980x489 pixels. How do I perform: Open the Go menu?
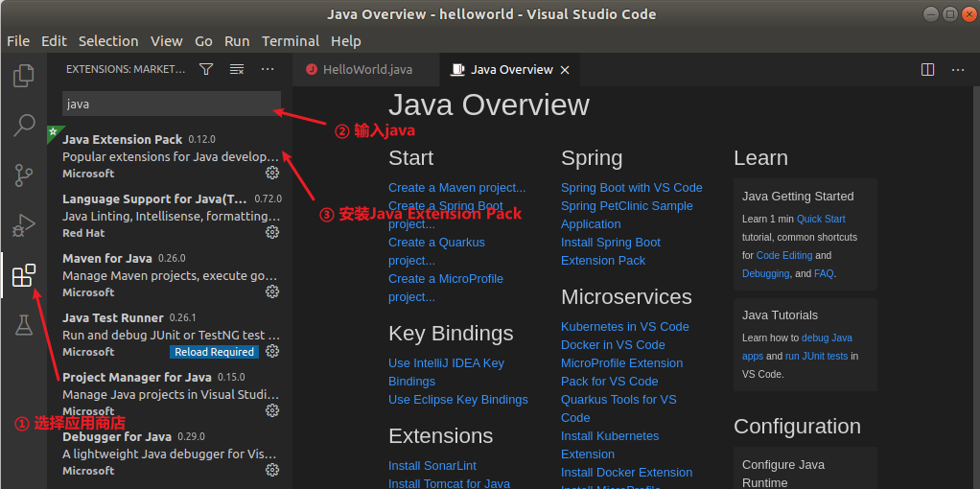(x=203, y=41)
